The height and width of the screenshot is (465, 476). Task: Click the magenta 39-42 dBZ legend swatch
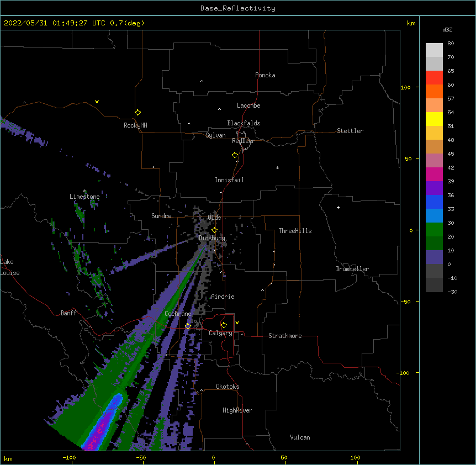point(434,174)
